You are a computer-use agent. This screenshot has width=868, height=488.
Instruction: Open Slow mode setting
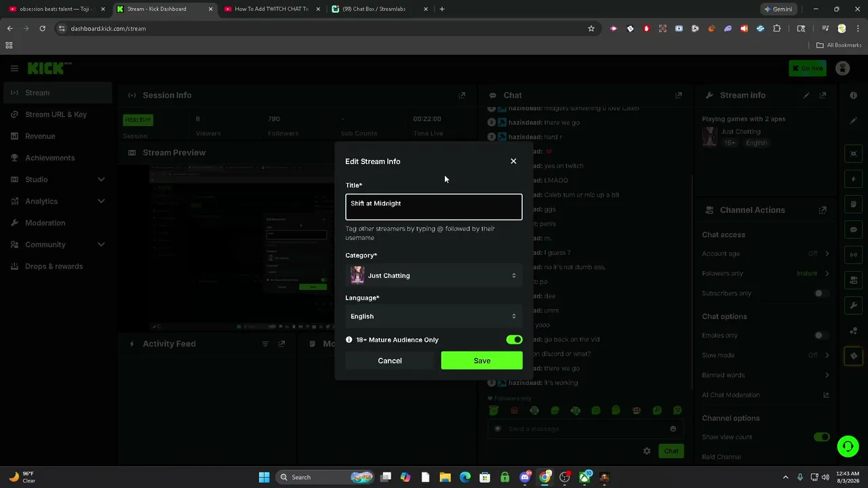coord(766,355)
